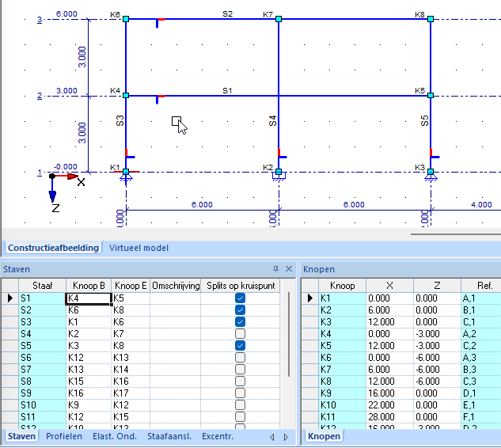Open the Virtueel model tab
The image size is (501, 448).
[x=139, y=248]
